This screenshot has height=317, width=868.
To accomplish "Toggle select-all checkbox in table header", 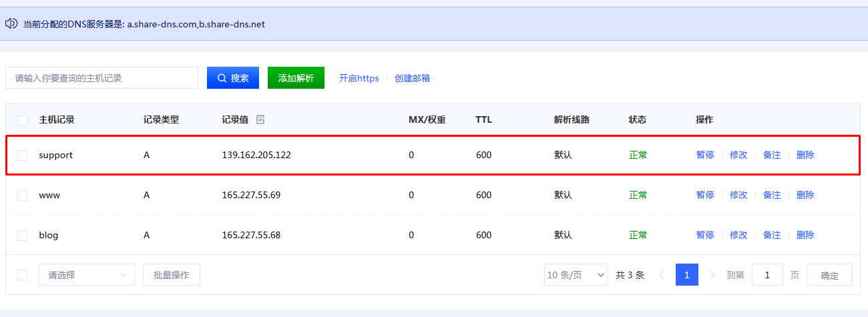I will [x=23, y=121].
